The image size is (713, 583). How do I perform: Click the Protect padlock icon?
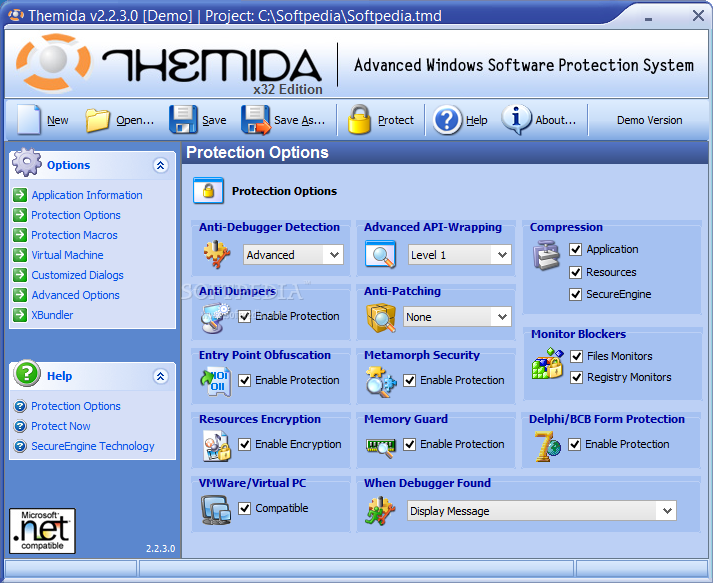pyautogui.click(x=359, y=120)
